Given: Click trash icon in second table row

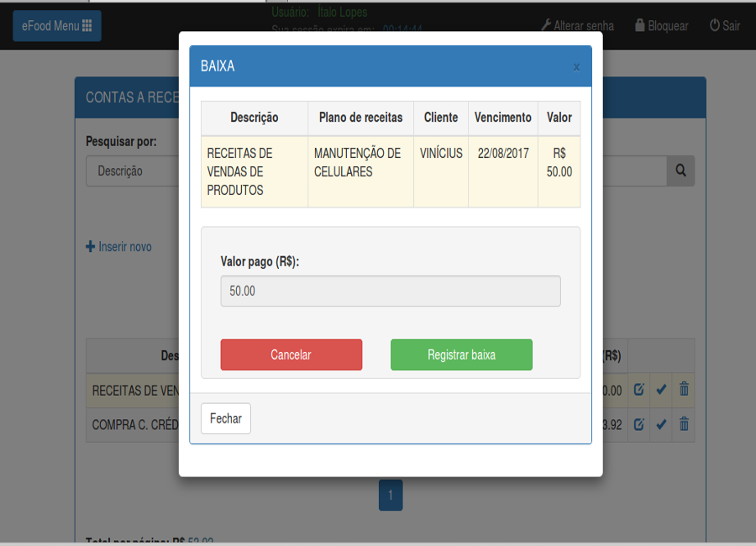Looking at the screenshot, I should click(684, 424).
